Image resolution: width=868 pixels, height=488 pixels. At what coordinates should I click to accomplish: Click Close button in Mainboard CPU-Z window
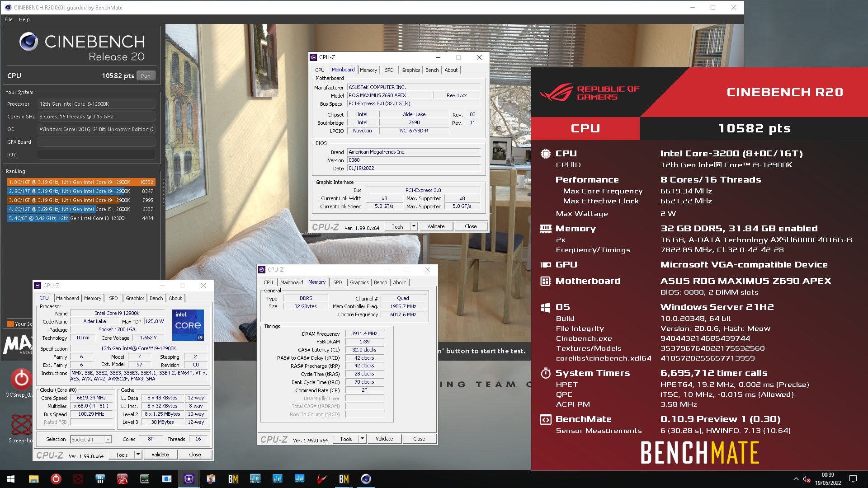[x=471, y=226]
